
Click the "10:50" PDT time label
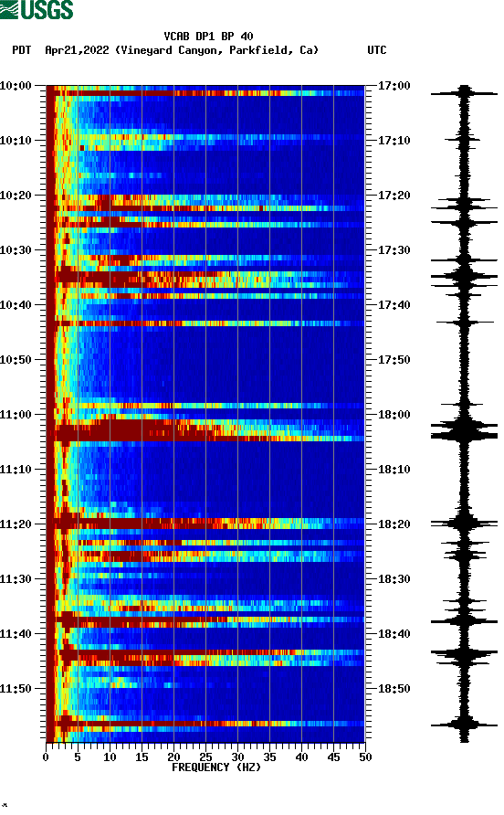16,360
